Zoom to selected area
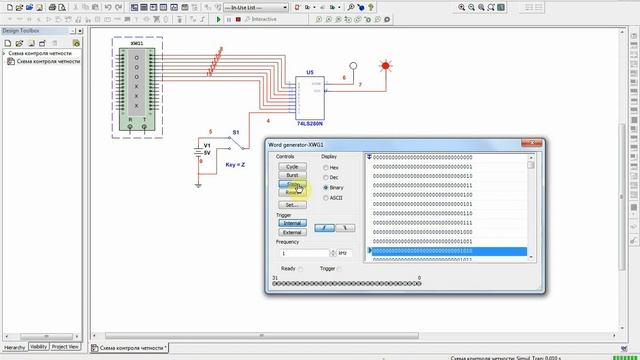Viewport: 640px width, 360px height. (x=481, y=7)
